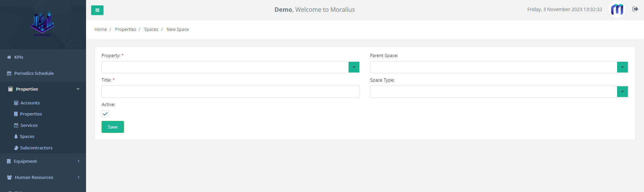The width and height of the screenshot is (644, 192).
Task: Click into the Title text field
Action: click(x=231, y=92)
